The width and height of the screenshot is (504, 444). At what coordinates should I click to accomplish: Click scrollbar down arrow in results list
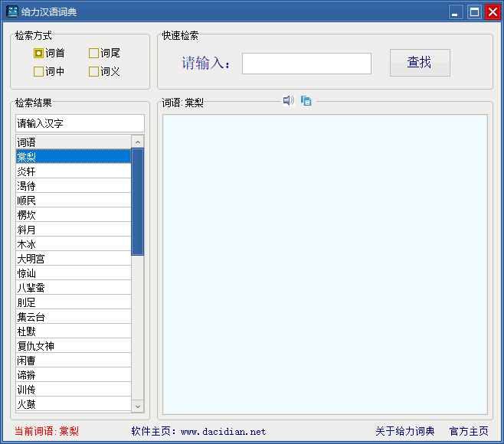[x=138, y=406]
